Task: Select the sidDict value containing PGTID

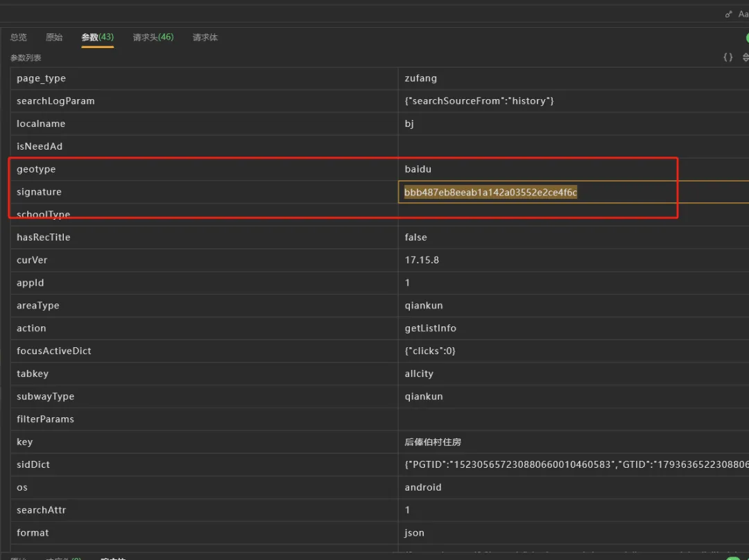Action: [x=574, y=464]
